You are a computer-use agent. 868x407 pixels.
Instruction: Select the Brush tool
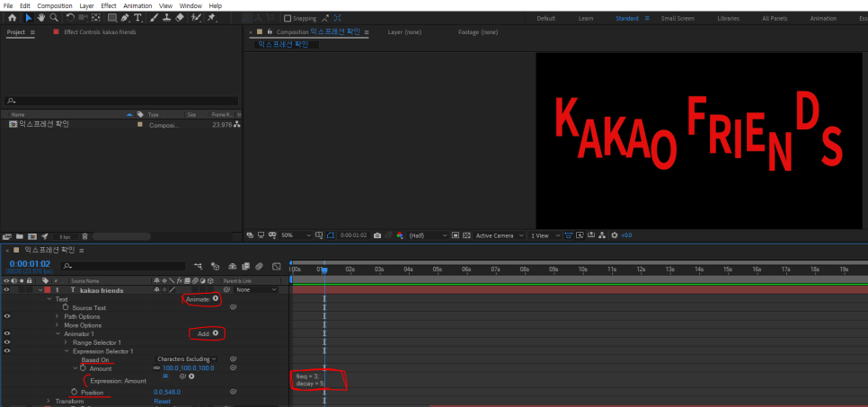click(x=154, y=18)
